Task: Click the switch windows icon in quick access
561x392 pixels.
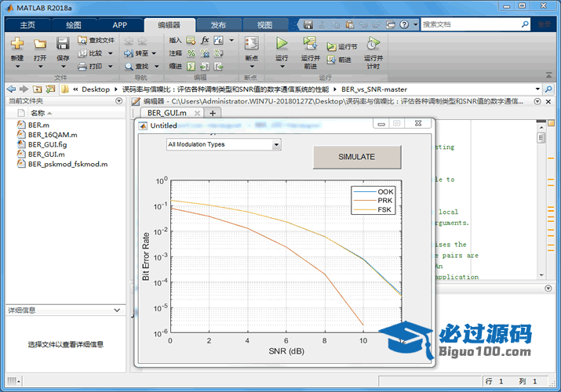Action: coord(391,24)
